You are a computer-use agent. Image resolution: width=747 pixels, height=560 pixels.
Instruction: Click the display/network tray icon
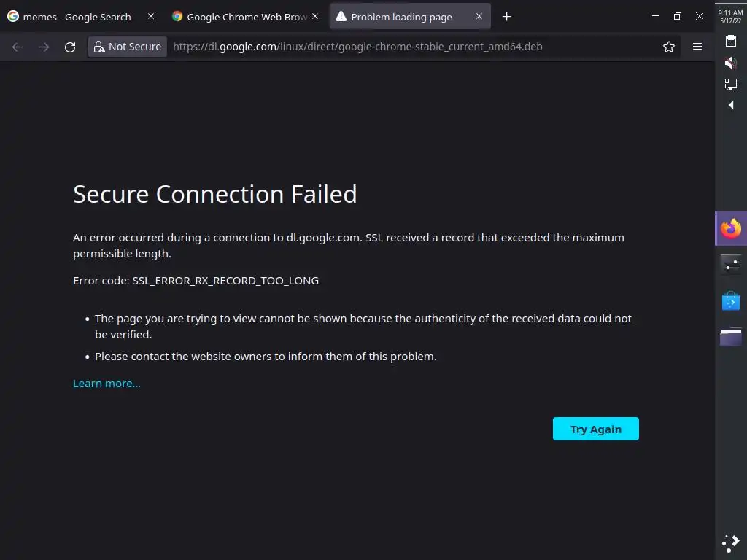tap(731, 84)
